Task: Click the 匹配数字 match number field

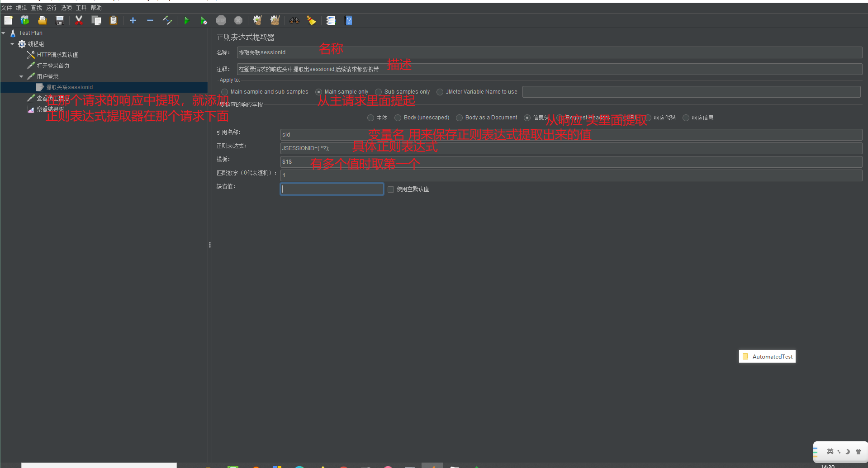Action: (571, 175)
